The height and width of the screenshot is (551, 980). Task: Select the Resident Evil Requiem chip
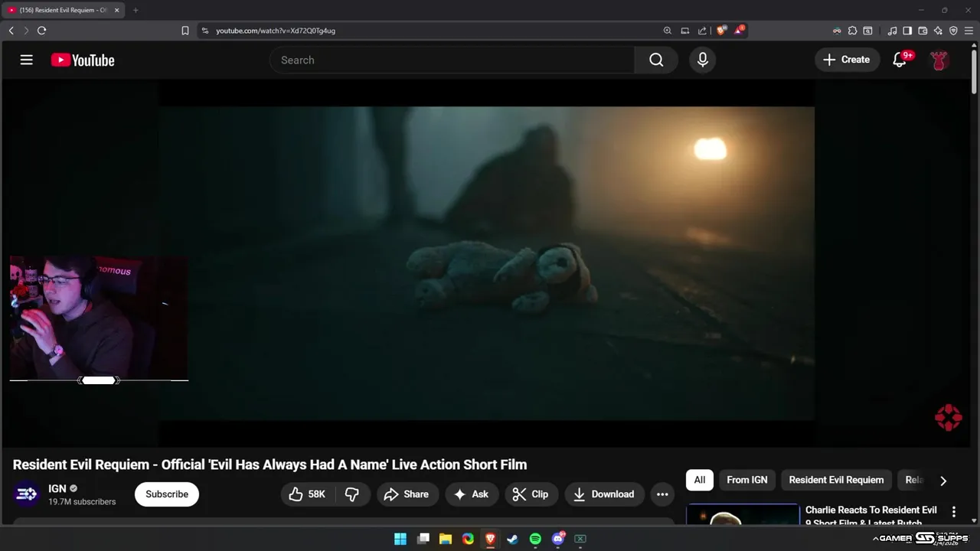click(x=836, y=480)
